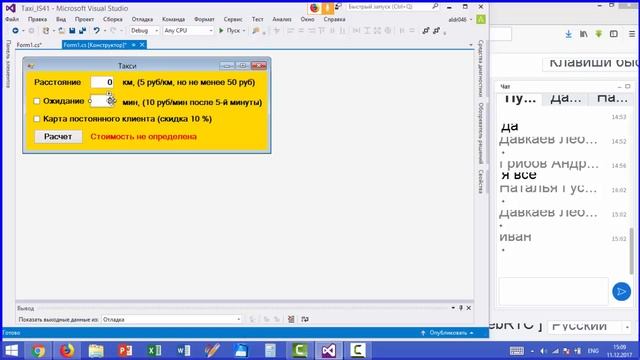Open the Тест menu
The width and height of the screenshot is (640, 360).
(x=257, y=19)
